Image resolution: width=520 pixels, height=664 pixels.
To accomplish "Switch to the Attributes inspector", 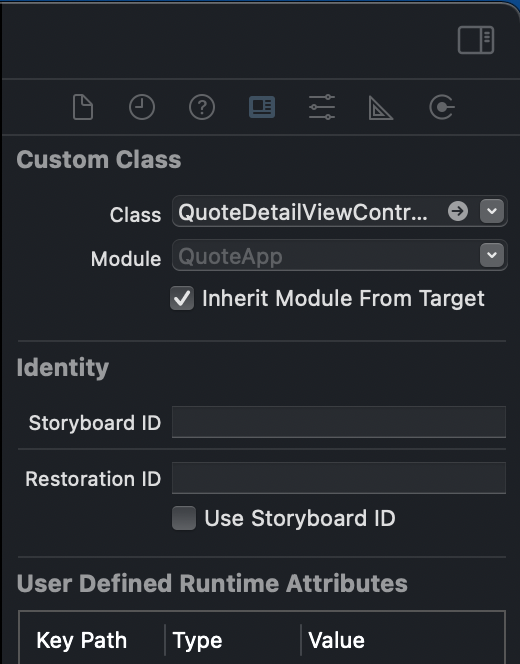I will point(322,107).
